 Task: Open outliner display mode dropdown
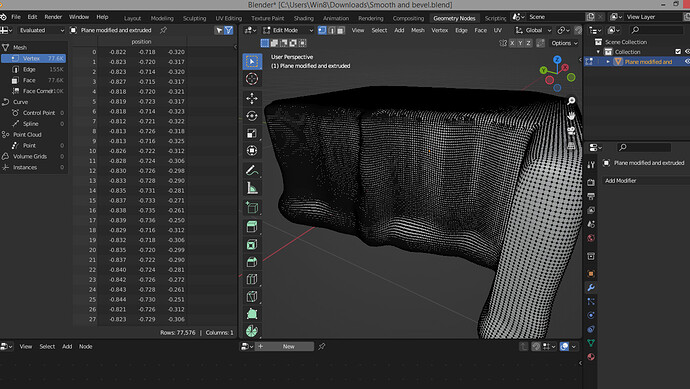[x=614, y=30]
